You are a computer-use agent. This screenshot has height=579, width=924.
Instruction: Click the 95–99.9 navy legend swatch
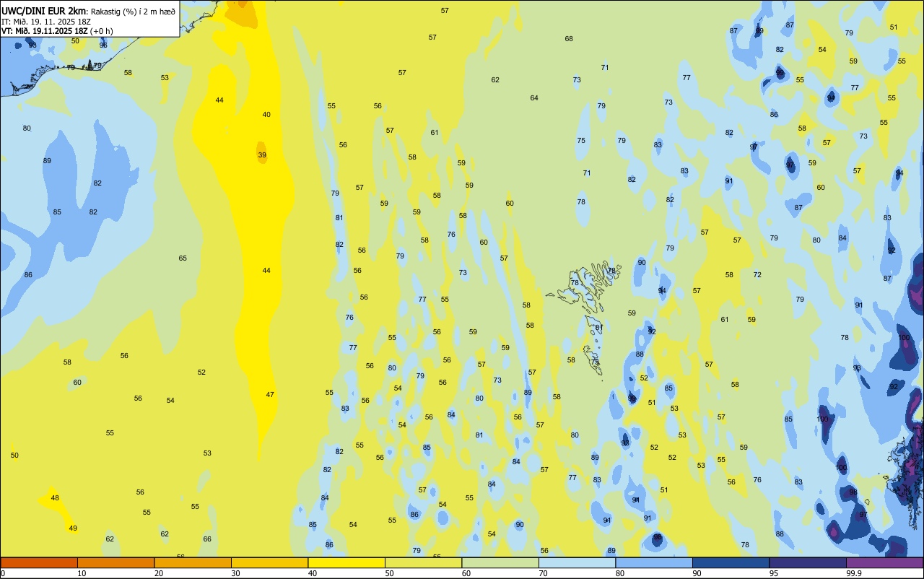coord(808,562)
